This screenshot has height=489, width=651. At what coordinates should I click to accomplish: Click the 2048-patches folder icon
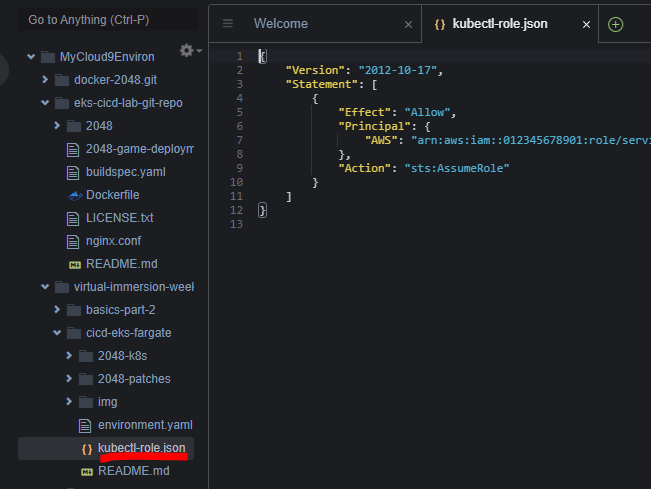point(86,379)
